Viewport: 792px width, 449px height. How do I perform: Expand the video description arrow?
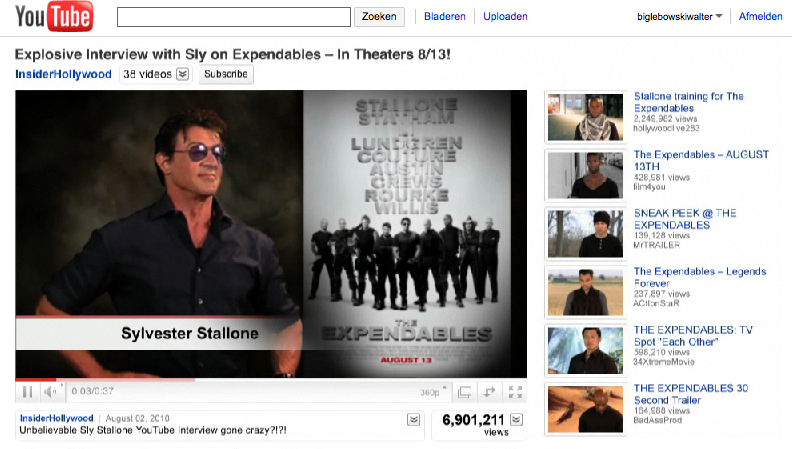click(x=412, y=420)
